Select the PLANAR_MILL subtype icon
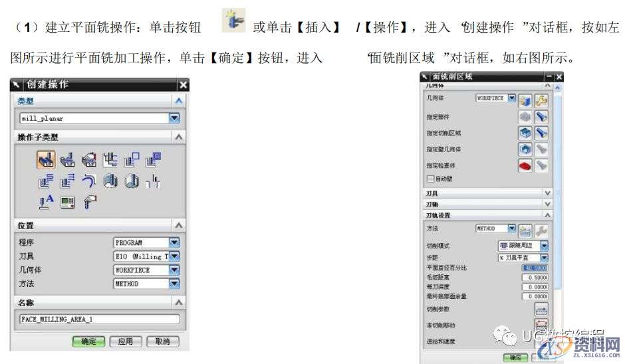Viewport: 625px width, 364px height. click(x=110, y=159)
